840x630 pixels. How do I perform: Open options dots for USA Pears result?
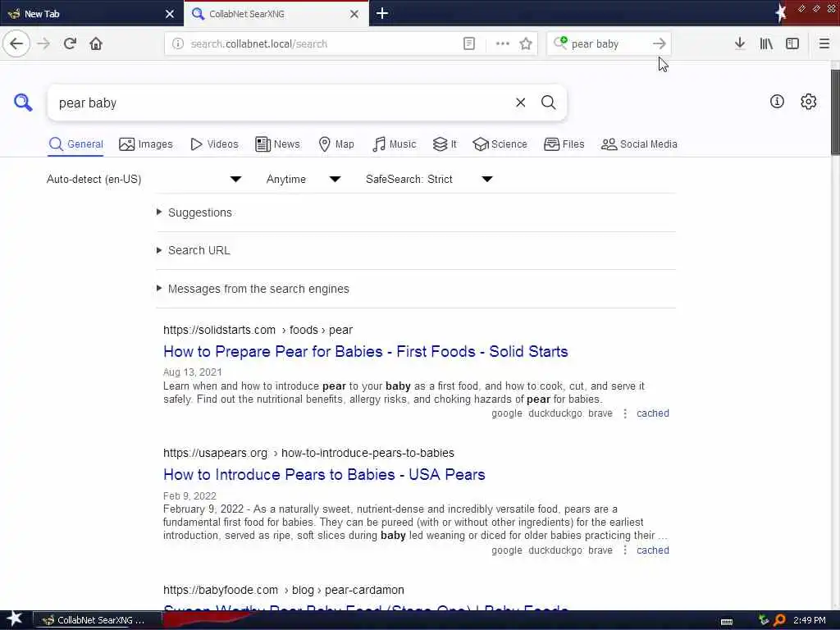click(624, 550)
